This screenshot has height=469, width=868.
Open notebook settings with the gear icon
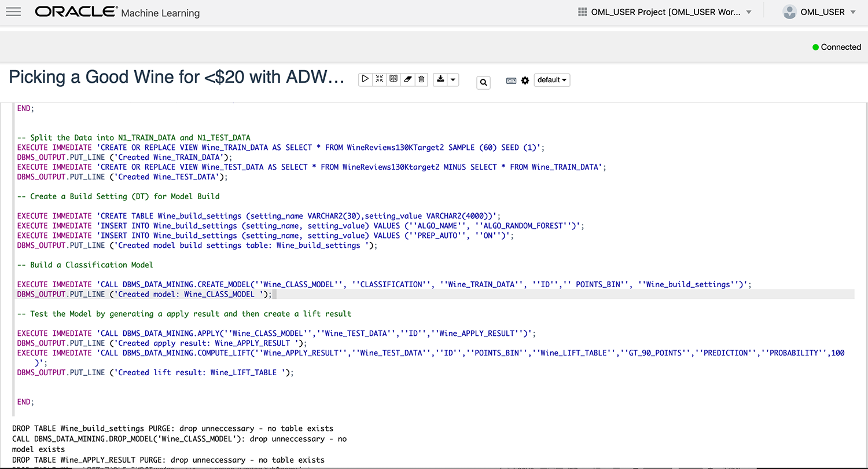(x=525, y=81)
